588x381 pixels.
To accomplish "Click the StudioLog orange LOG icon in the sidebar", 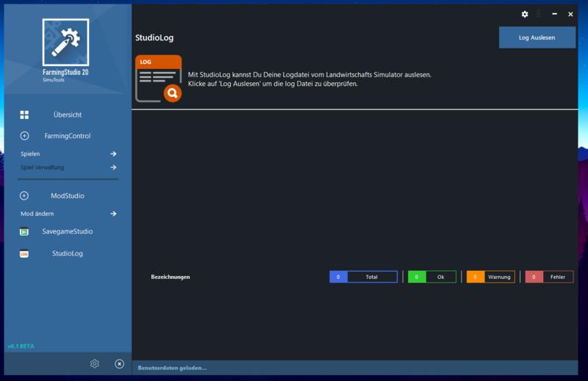I will coord(24,254).
